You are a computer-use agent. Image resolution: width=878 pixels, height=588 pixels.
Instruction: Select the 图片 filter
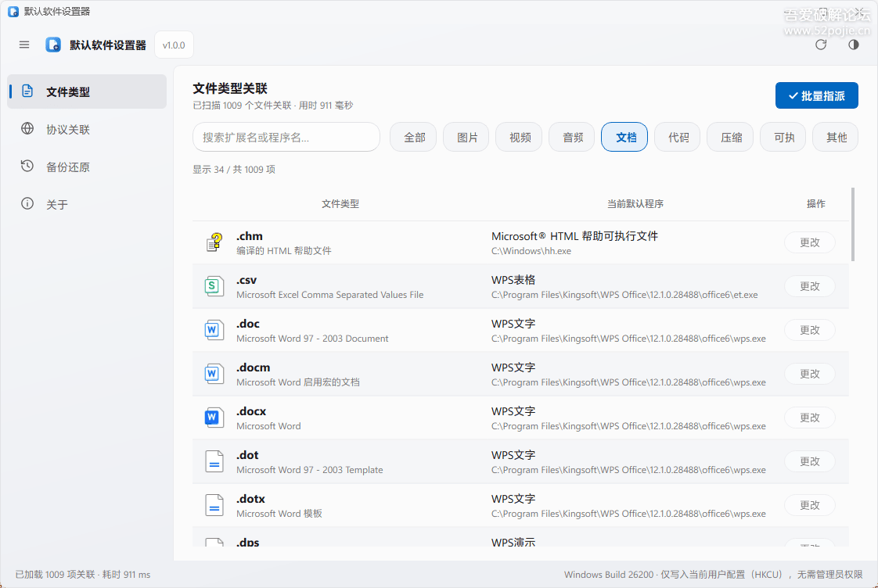467,137
